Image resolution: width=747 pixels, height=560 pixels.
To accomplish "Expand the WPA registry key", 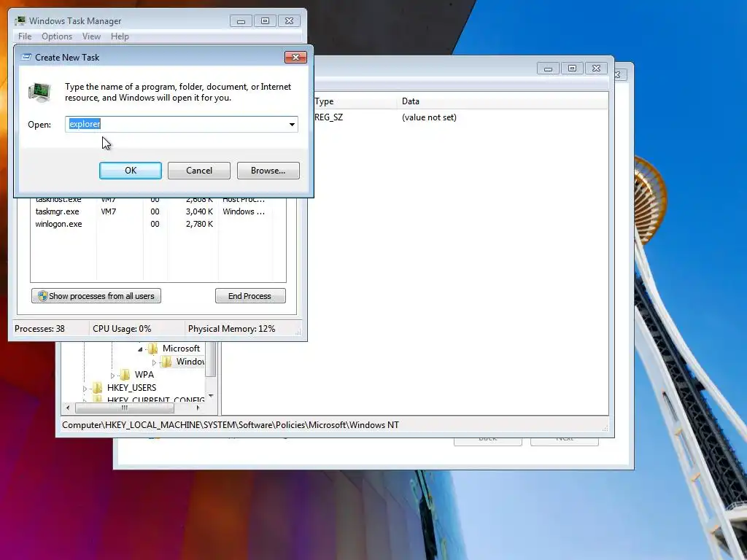I will pos(113,376).
